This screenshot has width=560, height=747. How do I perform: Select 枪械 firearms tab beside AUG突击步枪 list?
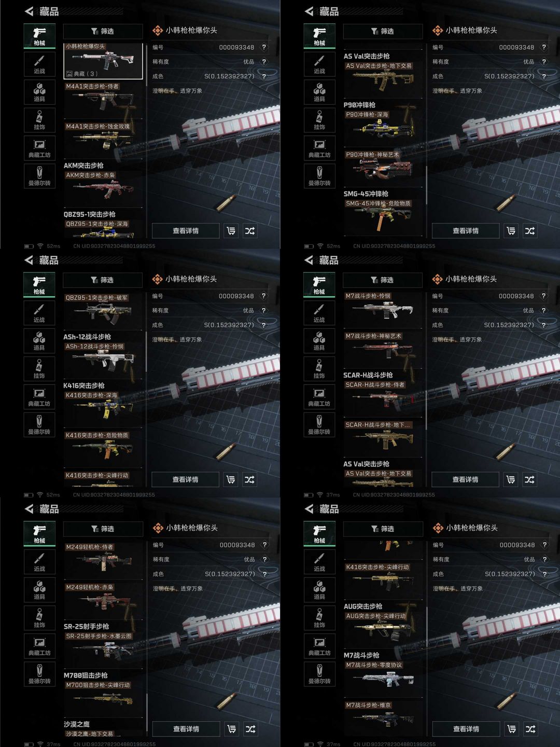pyautogui.click(x=319, y=534)
